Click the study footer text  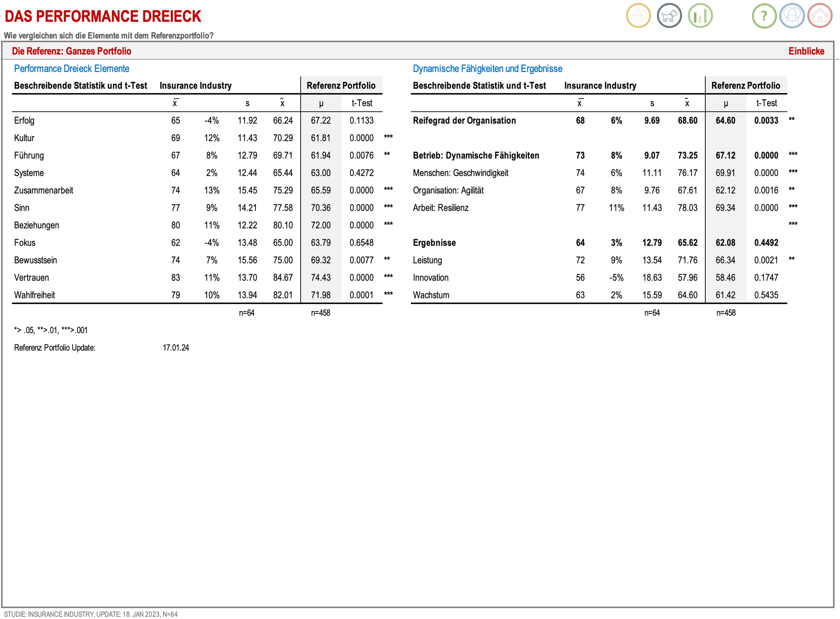tap(90, 614)
